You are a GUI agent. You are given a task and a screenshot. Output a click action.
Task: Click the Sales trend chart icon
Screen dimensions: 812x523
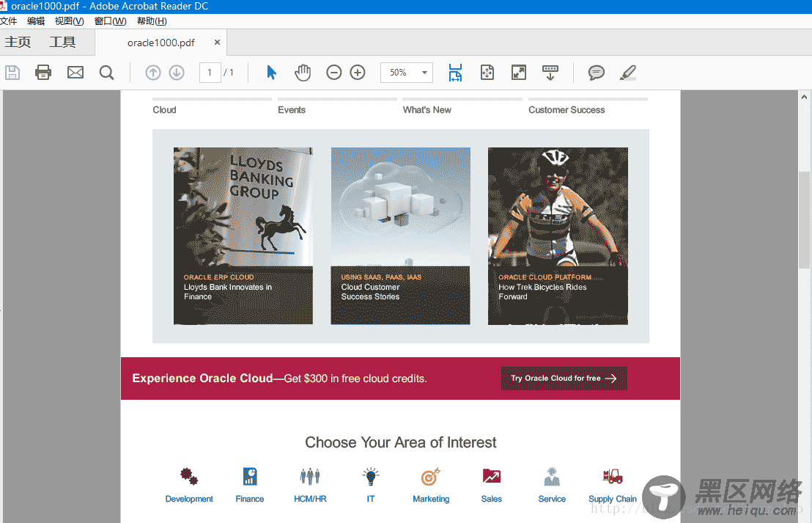click(492, 476)
